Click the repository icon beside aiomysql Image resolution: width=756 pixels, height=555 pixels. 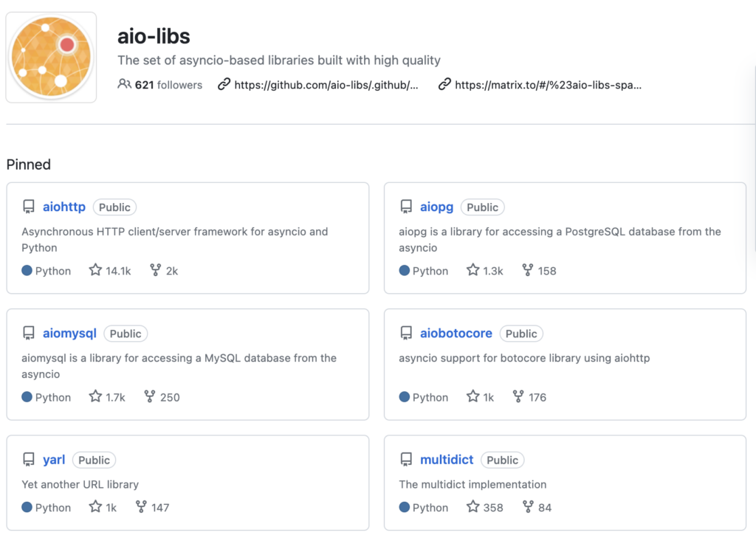(29, 333)
